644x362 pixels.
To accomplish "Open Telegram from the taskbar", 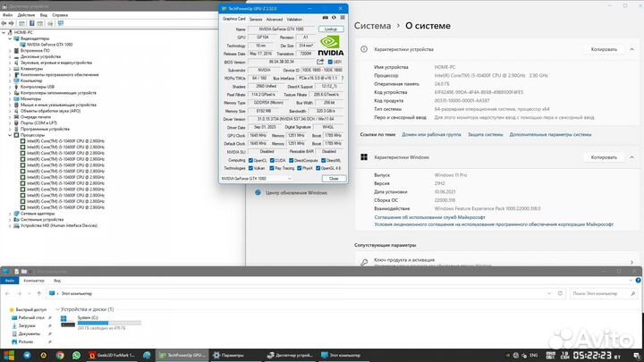I will 27,356.
